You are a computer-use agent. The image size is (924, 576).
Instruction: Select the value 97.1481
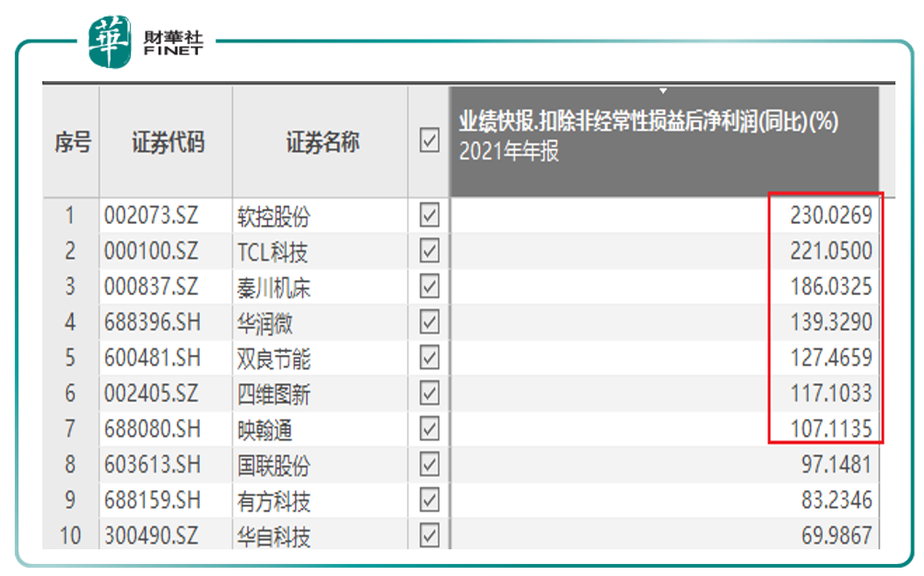coord(836,464)
